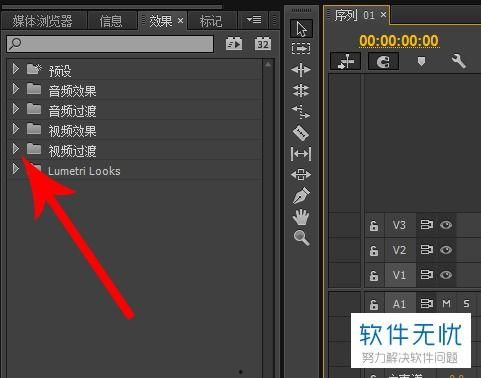Viewport: 481px width, 378px height.
Task: Mute audio track A1
Action: click(446, 303)
